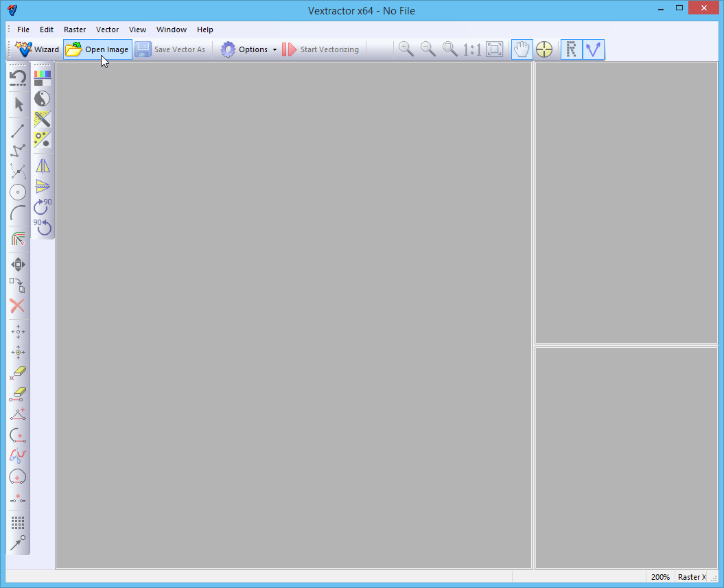Image resolution: width=724 pixels, height=588 pixels.
Task: Launch the Wizard button
Action: point(37,49)
